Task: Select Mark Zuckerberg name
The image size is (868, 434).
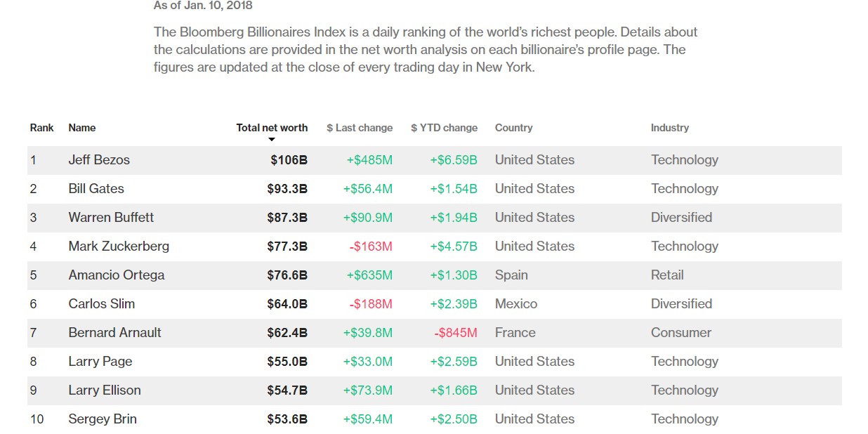Action: click(119, 246)
